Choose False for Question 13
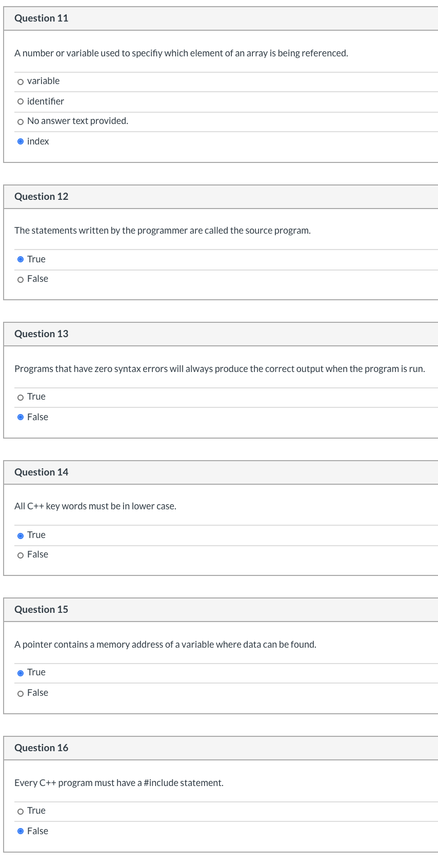This screenshot has height=868, width=438. coord(21,417)
